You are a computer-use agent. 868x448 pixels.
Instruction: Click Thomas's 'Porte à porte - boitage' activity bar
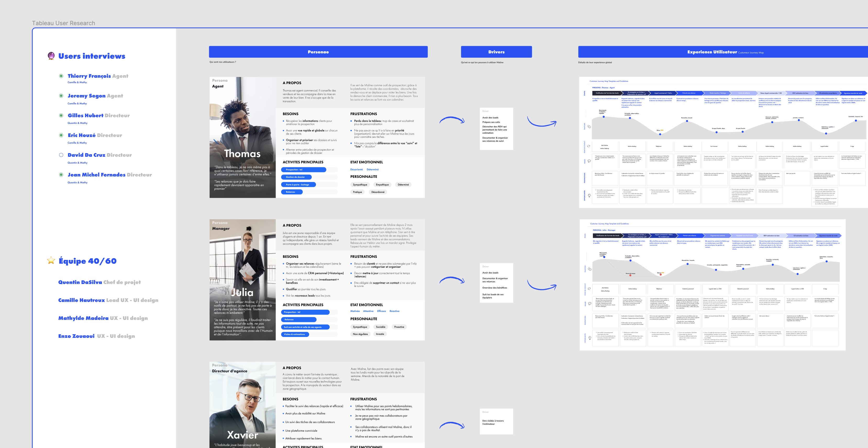299,184
